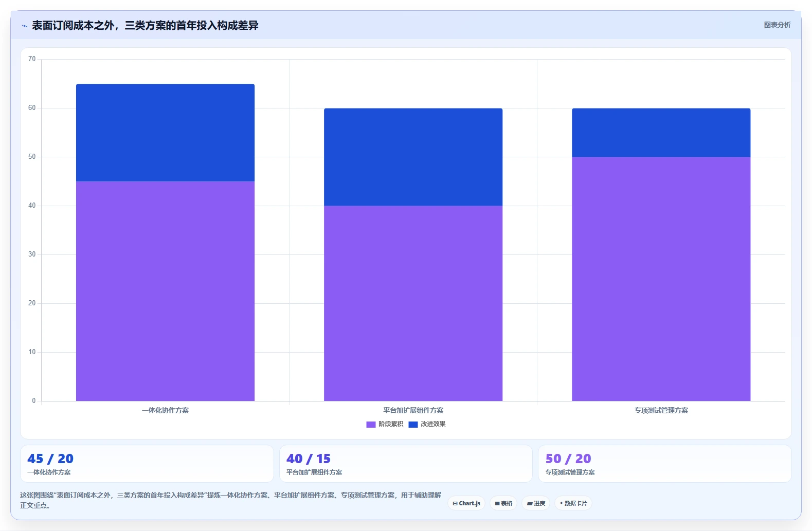812x531 pixels.
Task: Click the blue bar segment for 专项测试管理方案
Action: tap(661, 133)
